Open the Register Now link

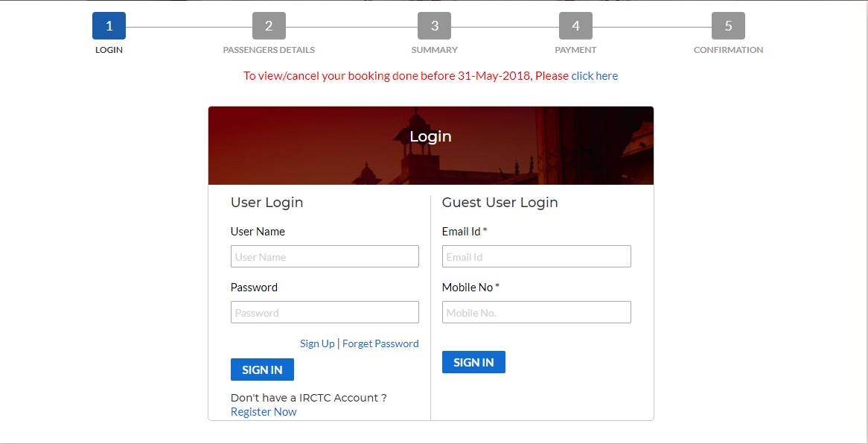[264, 412]
